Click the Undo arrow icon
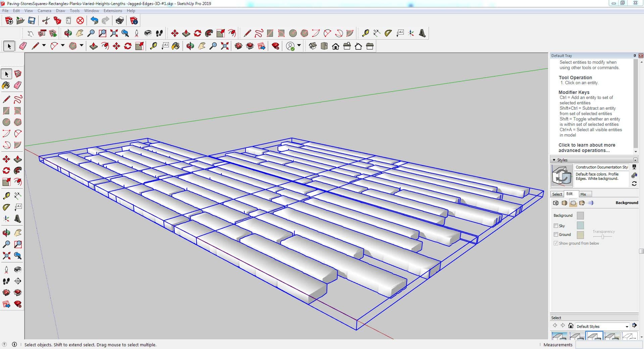 pos(94,21)
